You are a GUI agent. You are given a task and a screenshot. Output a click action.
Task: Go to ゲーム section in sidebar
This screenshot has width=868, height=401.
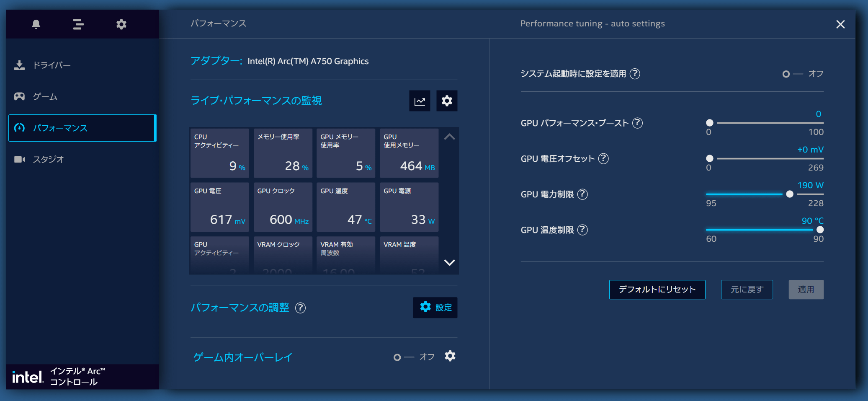(45, 97)
